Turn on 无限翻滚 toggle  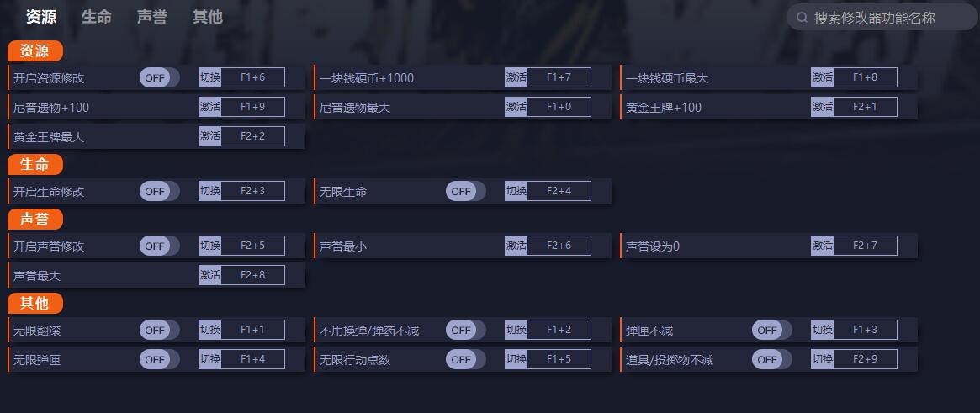pyautogui.click(x=159, y=331)
